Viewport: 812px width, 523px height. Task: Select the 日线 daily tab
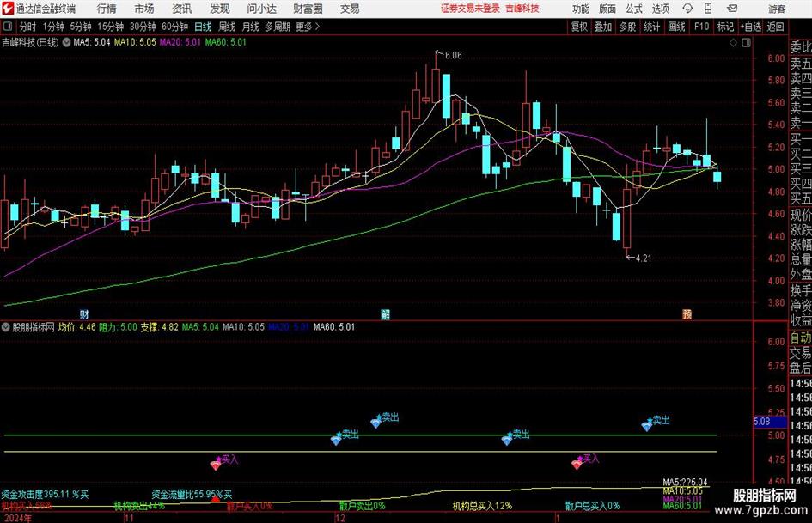(x=203, y=27)
